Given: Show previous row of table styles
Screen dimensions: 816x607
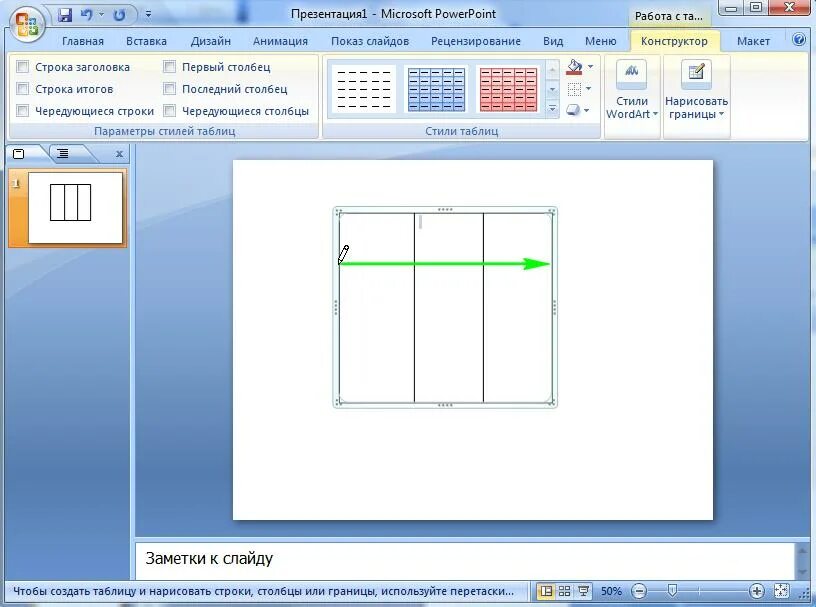Looking at the screenshot, I should pyautogui.click(x=552, y=68).
